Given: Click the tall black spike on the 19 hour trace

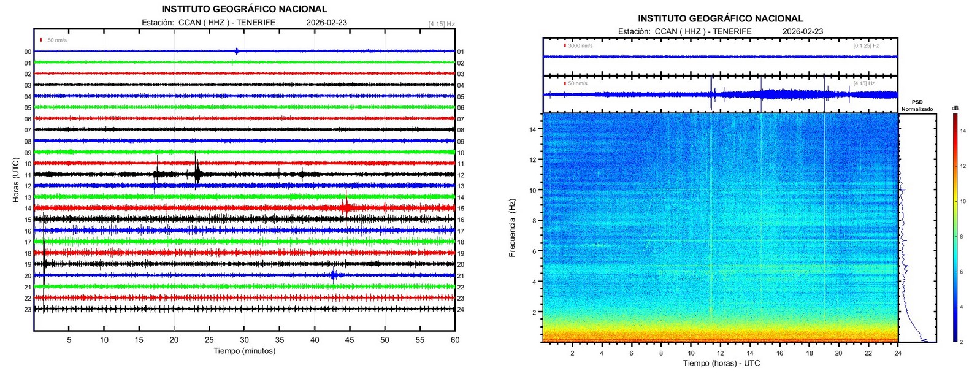Looking at the screenshot, I should tap(45, 262).
